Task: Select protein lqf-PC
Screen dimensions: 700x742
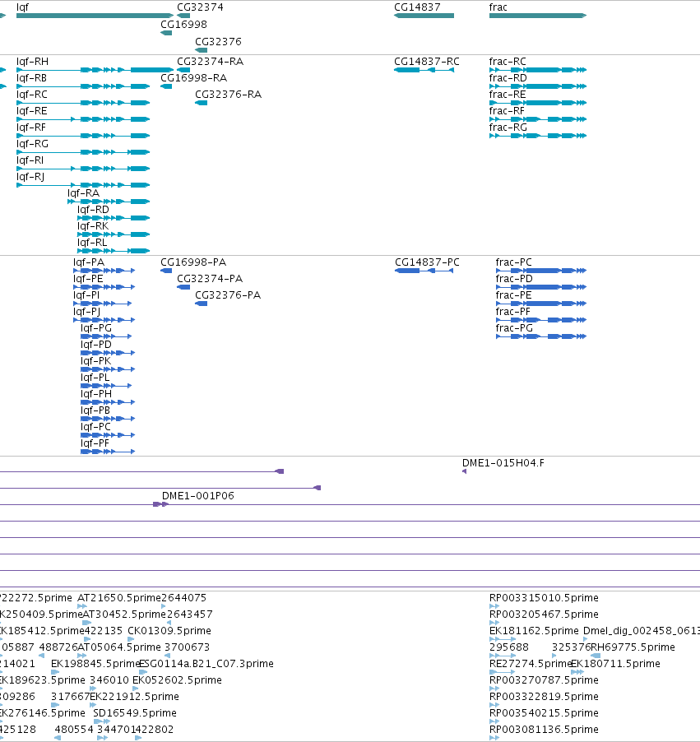Action: point(108,435)
